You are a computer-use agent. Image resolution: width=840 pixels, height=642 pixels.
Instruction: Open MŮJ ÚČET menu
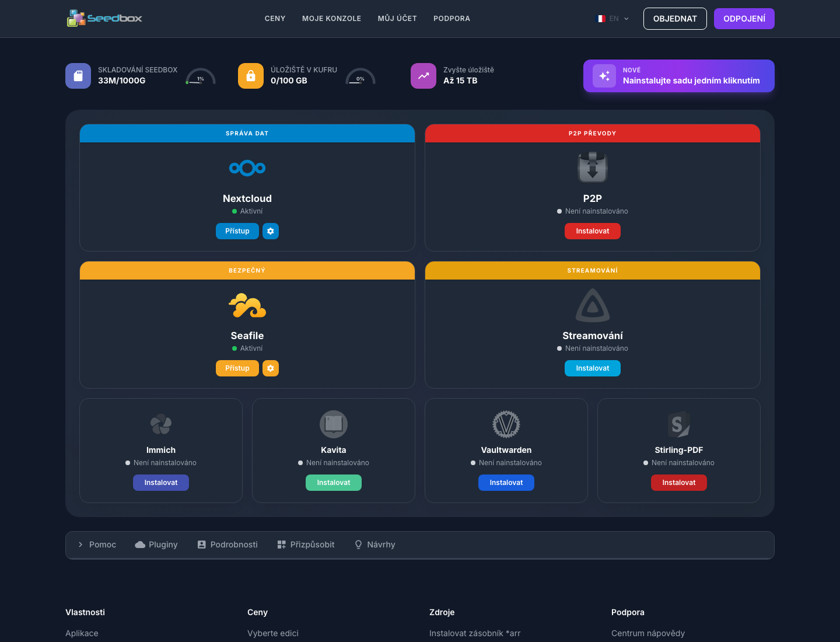click(397, 19)
